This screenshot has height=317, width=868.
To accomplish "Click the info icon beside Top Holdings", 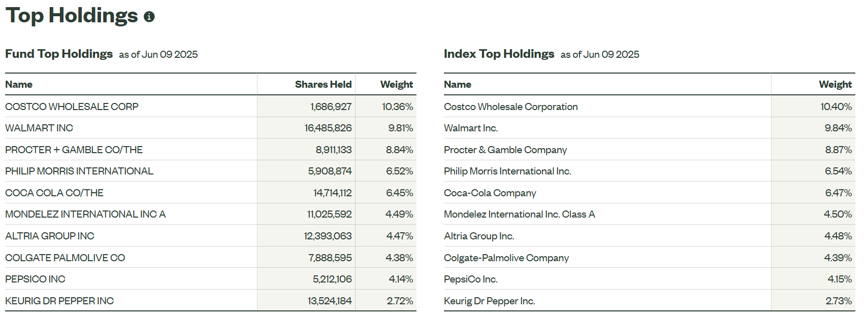I will (149, 17).
